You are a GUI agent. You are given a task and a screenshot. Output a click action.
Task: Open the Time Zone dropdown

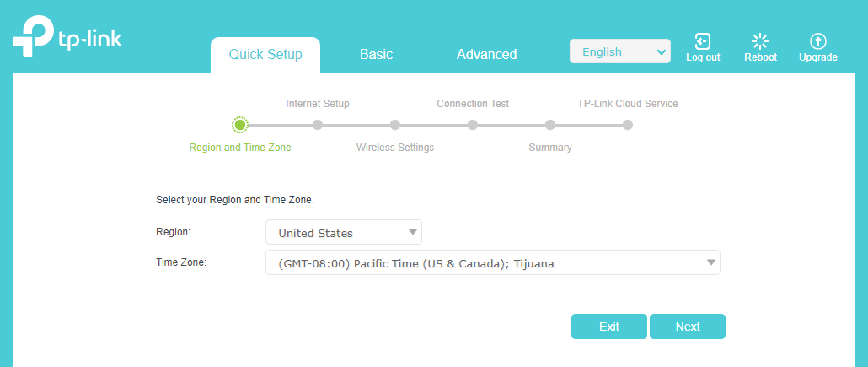(x=492, y=263)
